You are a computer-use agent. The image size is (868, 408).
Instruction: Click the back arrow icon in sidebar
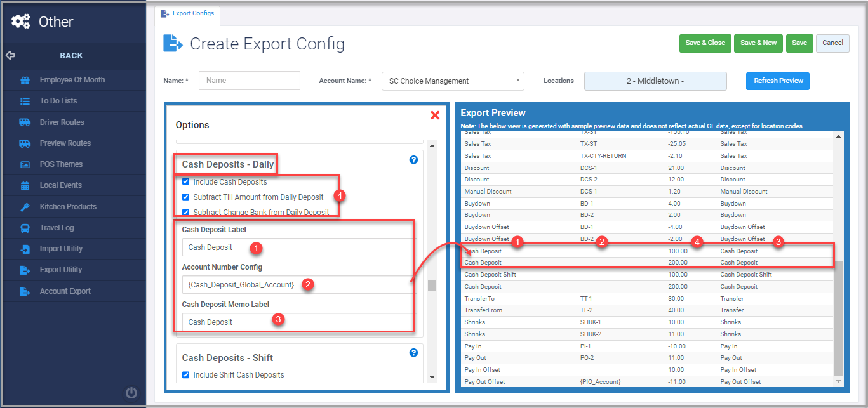(x=10, y=55)
